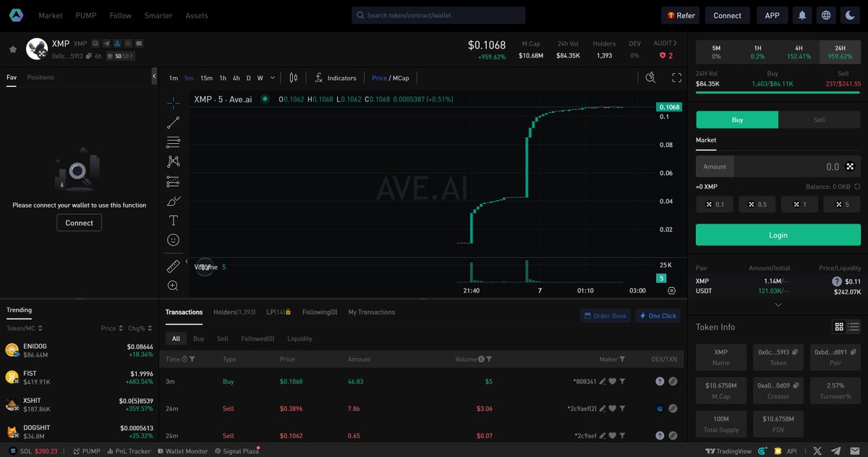Select the trend line drawing tool
Viewport: 868px width, 457px height.
(x=174, y=123)
